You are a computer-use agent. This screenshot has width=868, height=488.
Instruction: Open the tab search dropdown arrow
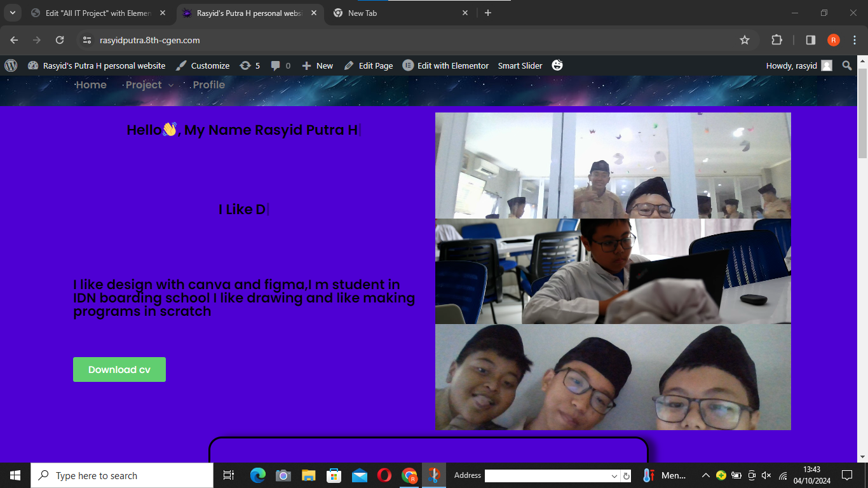click(x=12, y=13)
